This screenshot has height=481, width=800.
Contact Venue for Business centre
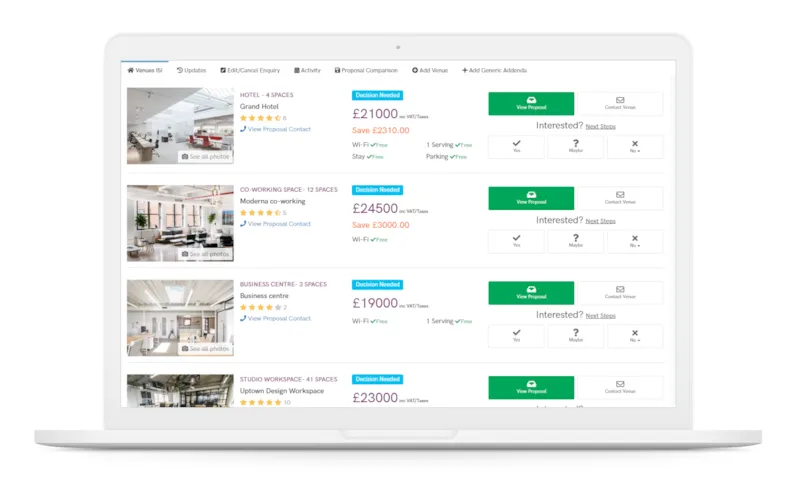pos(620,293)
